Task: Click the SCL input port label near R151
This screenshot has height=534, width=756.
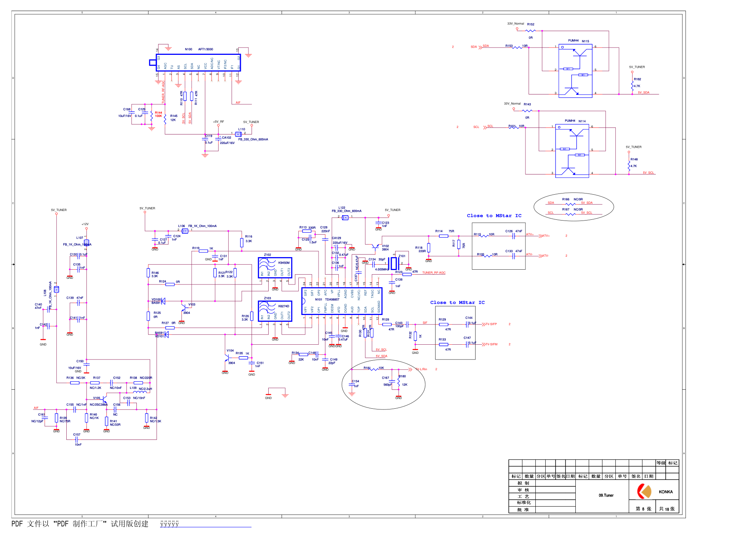Action: (476, 127)
